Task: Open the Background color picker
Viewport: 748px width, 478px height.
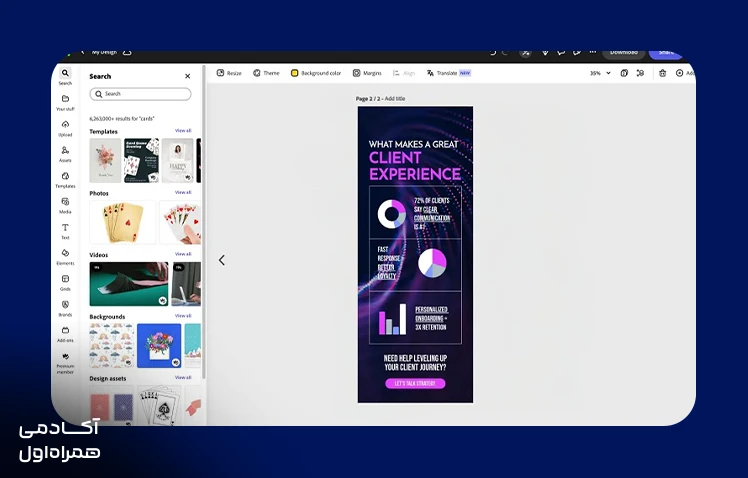Action: coord(316,73)
